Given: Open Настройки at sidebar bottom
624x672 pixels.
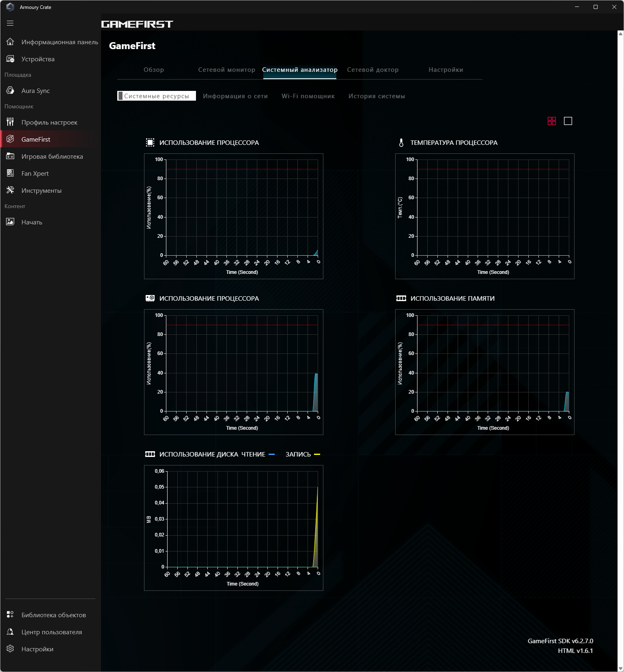Looking at the screenshot, I should click(x=51, y=649).
